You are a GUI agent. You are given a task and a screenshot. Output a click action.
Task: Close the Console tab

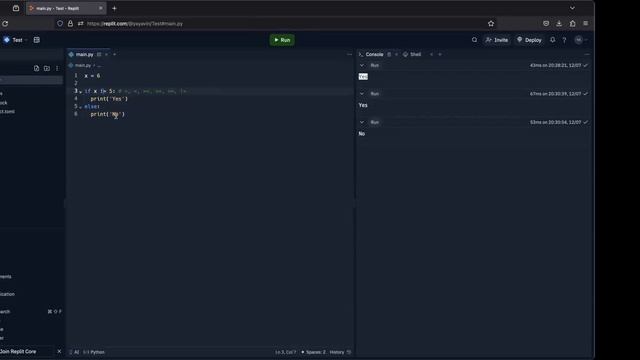tap(396, 54)
